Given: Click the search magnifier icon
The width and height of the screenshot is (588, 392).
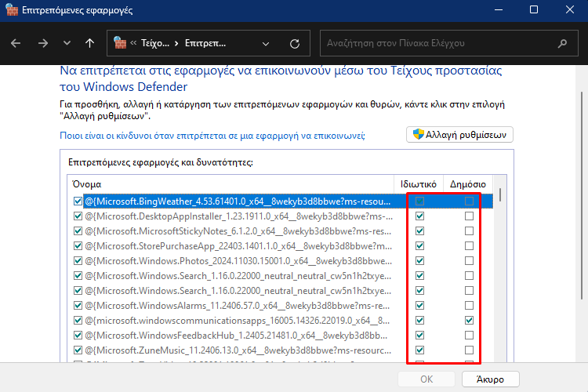Looking at the screenshot, I should [562, 43].
